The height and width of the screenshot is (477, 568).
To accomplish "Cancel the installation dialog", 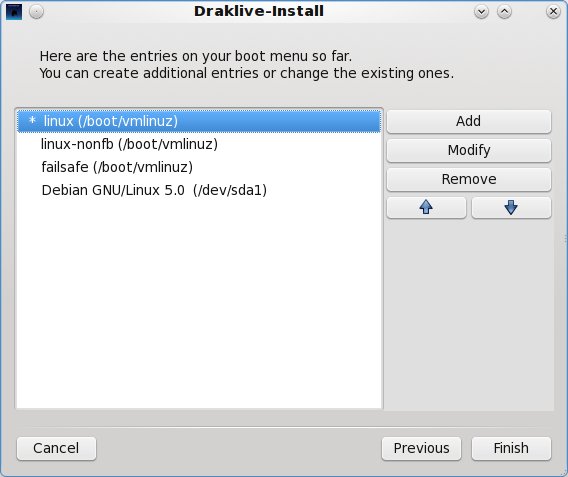I will (x=56, y=448).
